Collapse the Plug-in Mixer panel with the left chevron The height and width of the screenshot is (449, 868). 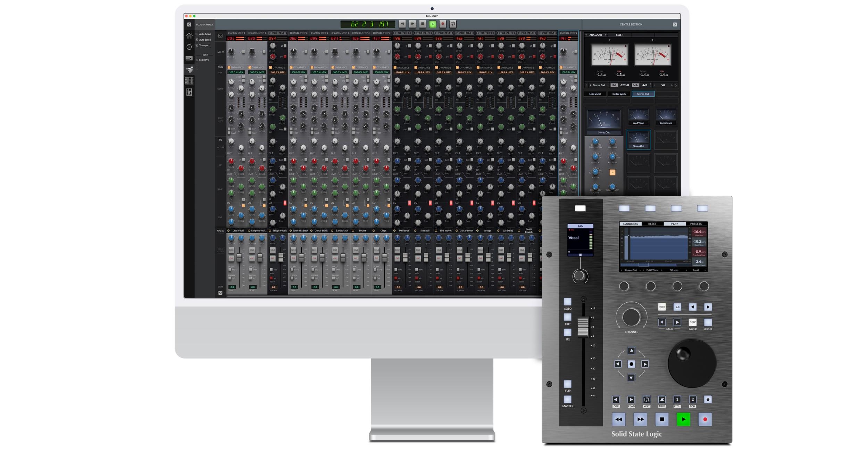(x=189, y=24)
